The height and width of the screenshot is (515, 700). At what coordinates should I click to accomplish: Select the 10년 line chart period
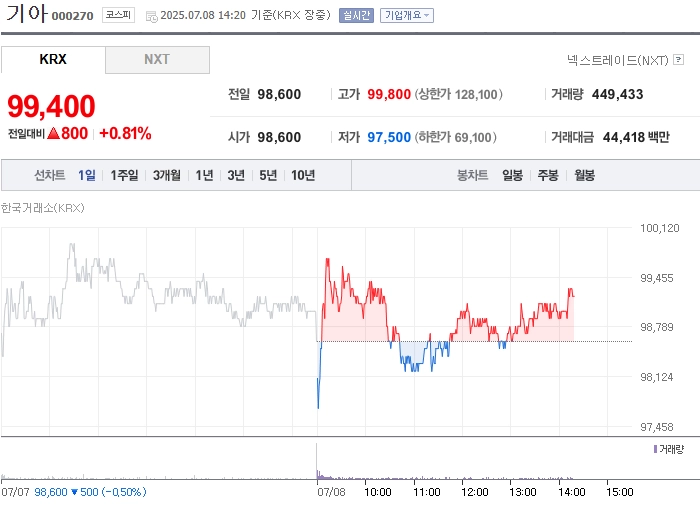point(303,175)
